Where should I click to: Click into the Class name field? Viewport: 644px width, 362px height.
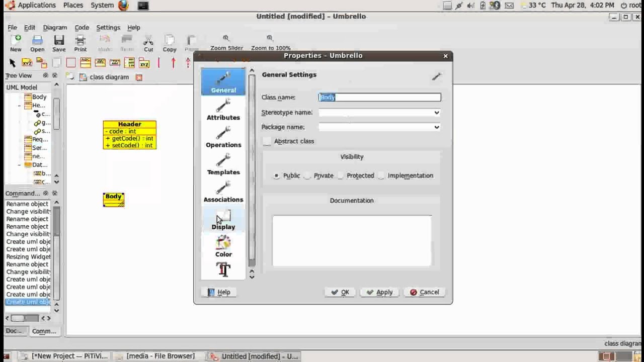(x=380, y=98)
